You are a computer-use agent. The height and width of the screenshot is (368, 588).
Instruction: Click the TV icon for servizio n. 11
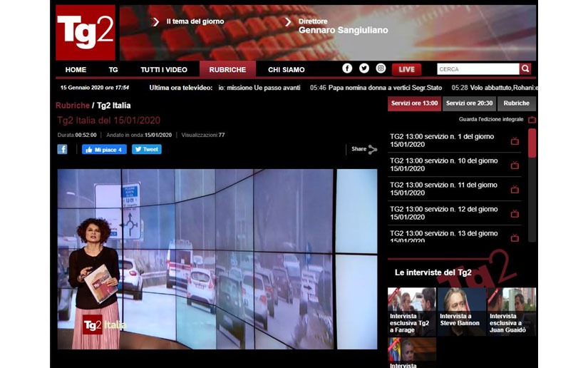click(515, 190)
